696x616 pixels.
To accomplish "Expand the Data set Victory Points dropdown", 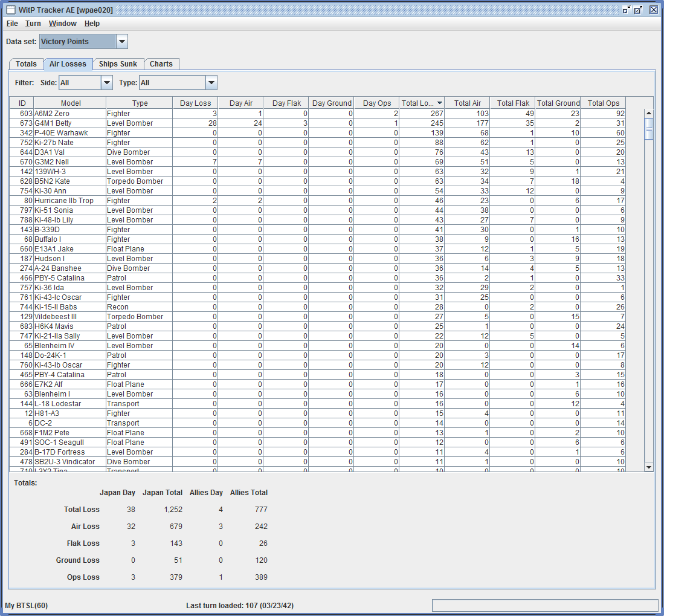I will click(121, 42).
